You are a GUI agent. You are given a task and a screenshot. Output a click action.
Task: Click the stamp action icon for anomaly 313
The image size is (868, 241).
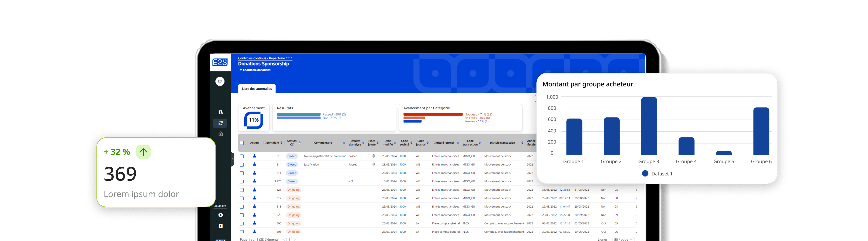point(254,156)
